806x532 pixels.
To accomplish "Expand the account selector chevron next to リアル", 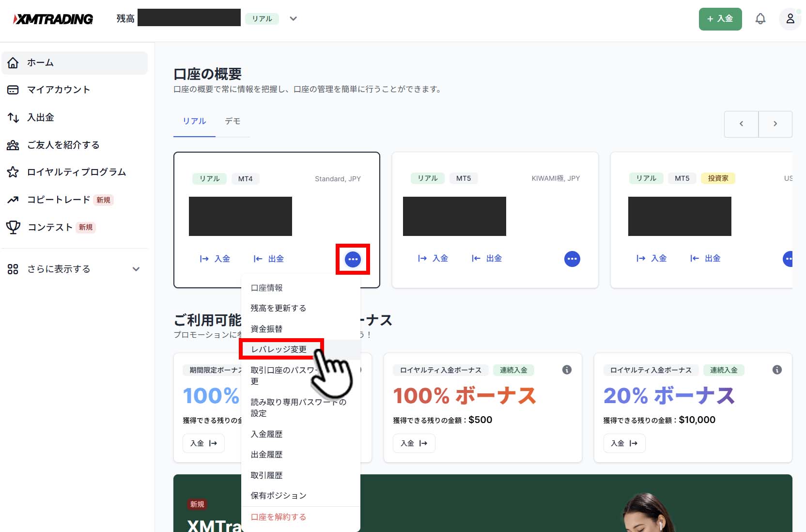I will click(293, 19).
